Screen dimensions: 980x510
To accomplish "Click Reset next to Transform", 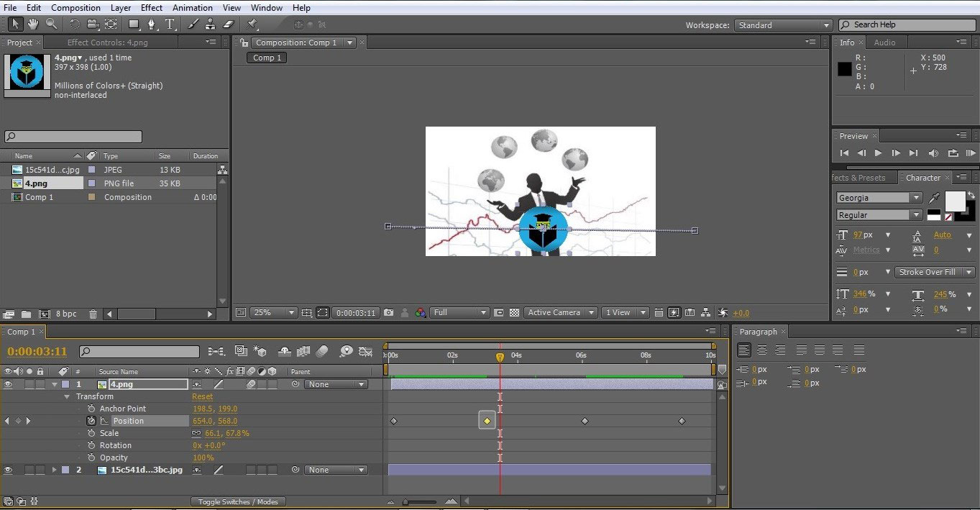I will click(202, 396).
